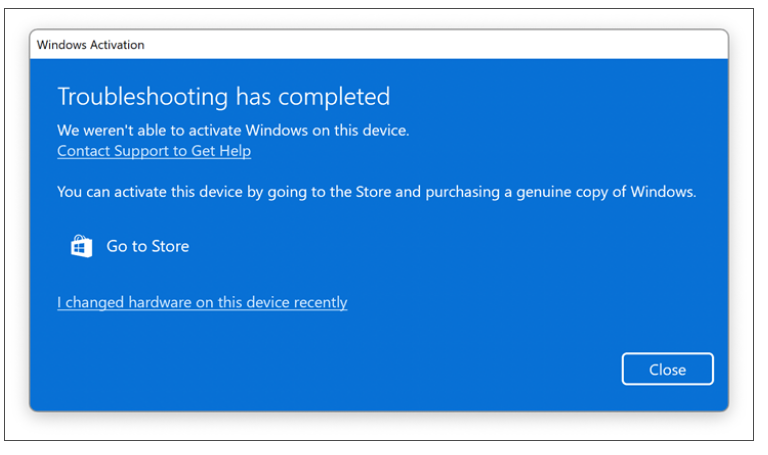The image size is (768, 455).
Task: Open the 'Contact Support to Get Help' link
Action: (154, 151)
